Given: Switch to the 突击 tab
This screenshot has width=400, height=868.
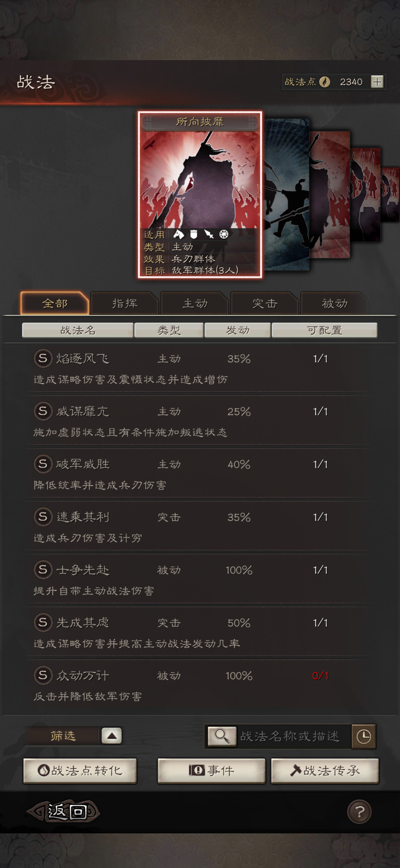Looking at the screenshot, I should [265, 303].
